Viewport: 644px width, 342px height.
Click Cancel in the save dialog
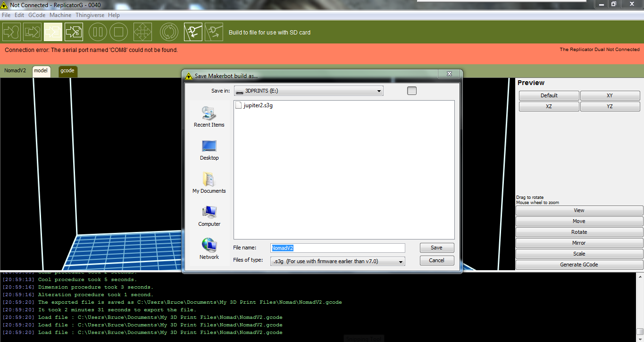click(437, 260)
